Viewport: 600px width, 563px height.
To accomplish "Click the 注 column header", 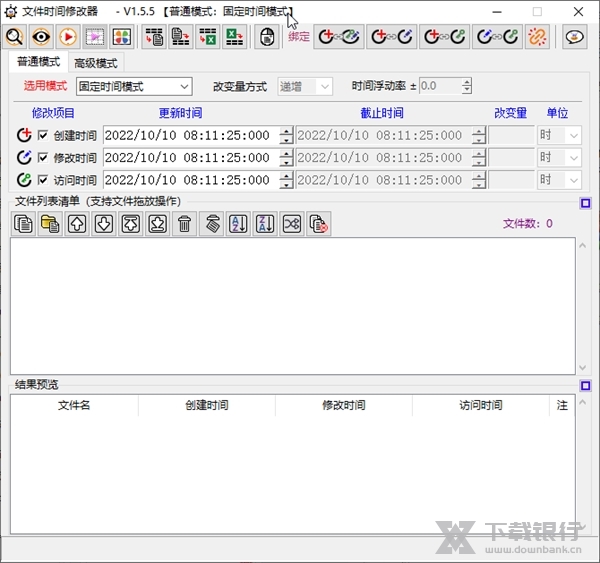I will (562, 405).
